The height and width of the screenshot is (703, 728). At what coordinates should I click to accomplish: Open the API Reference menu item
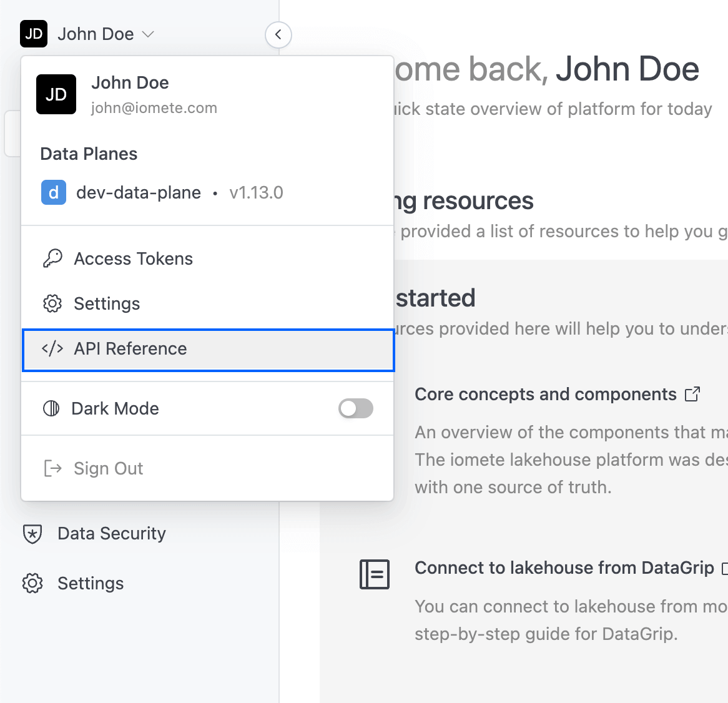coord(208,349)
